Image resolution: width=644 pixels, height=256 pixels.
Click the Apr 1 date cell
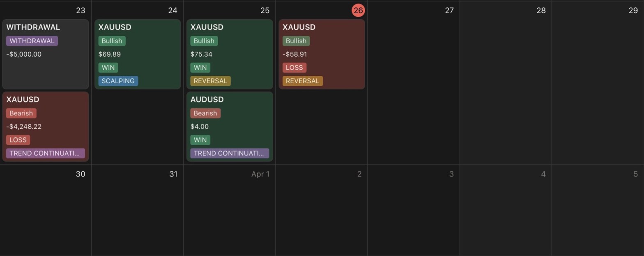coord(229,209)
